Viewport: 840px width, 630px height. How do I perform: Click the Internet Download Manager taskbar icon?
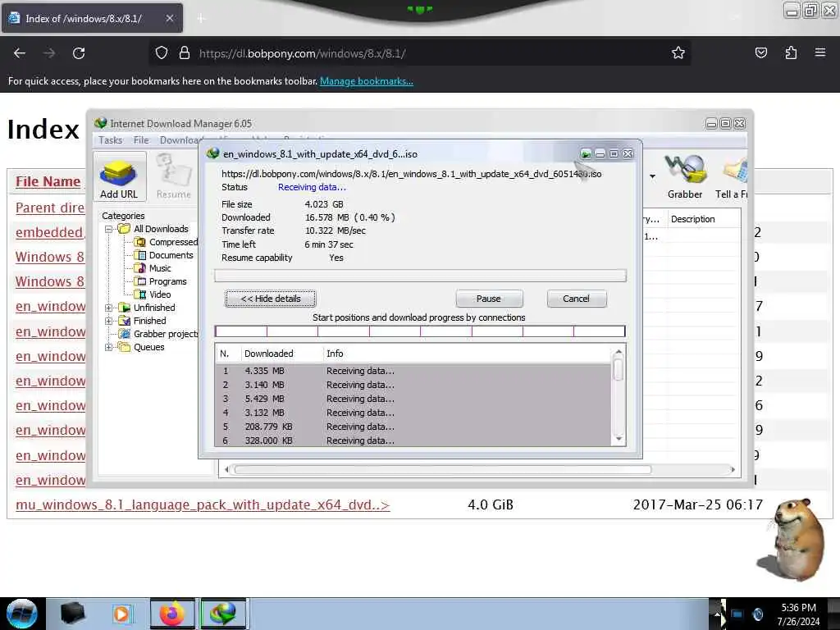[223, 614]
